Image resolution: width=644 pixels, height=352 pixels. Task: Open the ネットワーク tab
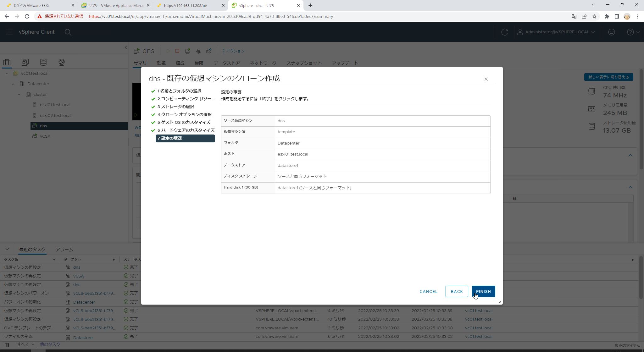click(263, 63)
